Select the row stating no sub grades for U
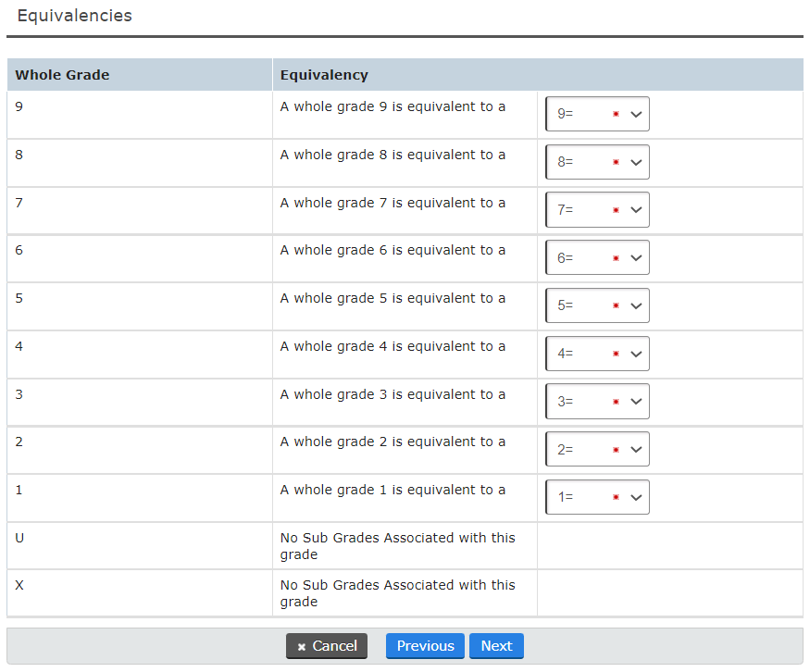This screenshot has width=810, height=672. (x=398, y=546)
